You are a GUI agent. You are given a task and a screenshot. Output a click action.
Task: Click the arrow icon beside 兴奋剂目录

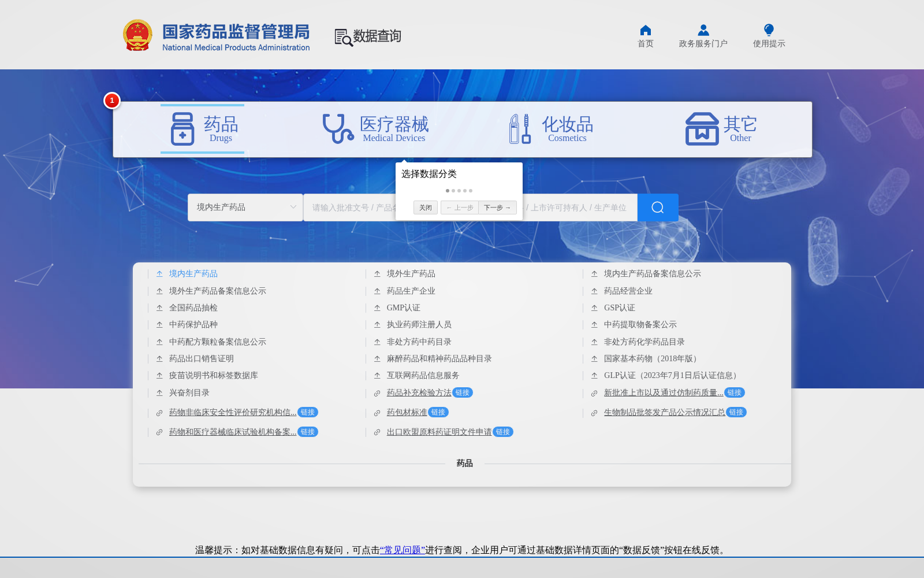pyautogui.click(x=159, y=393)
